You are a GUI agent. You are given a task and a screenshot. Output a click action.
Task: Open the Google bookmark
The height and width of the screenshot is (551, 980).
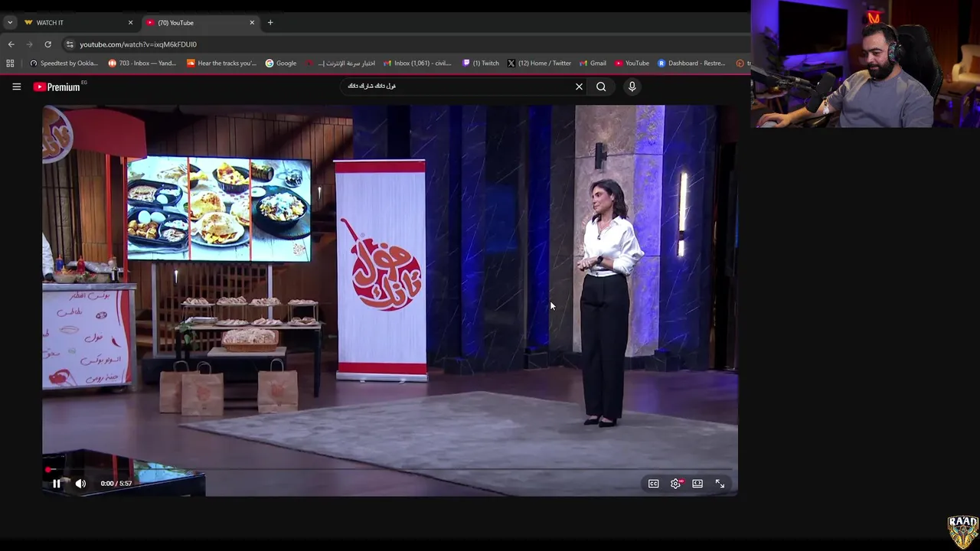281,64
